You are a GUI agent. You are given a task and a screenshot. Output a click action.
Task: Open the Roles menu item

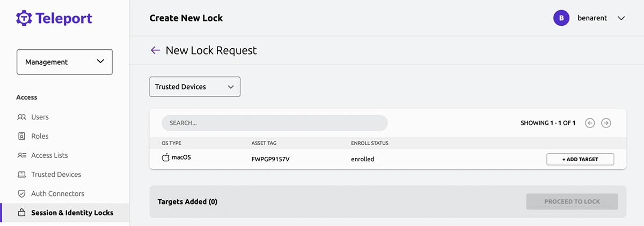[x=40, y=136]
